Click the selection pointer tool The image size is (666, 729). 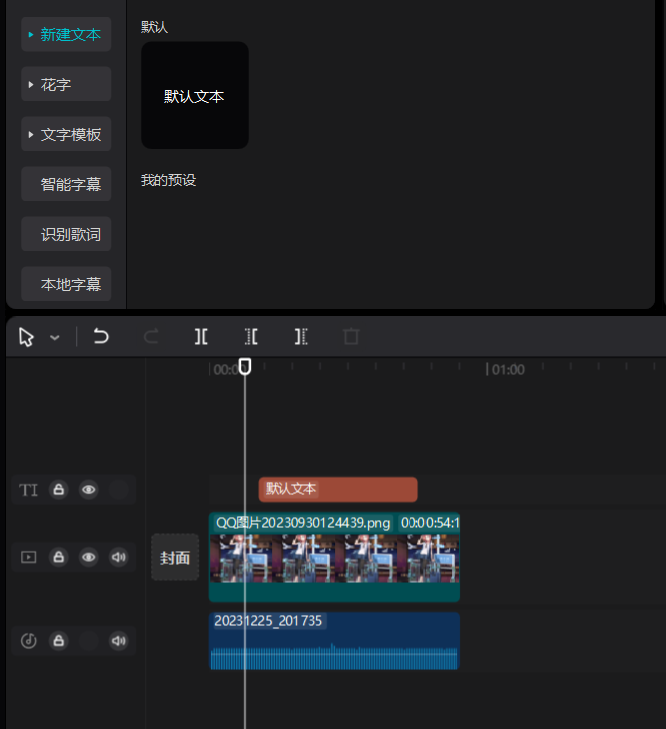[27, 337]
